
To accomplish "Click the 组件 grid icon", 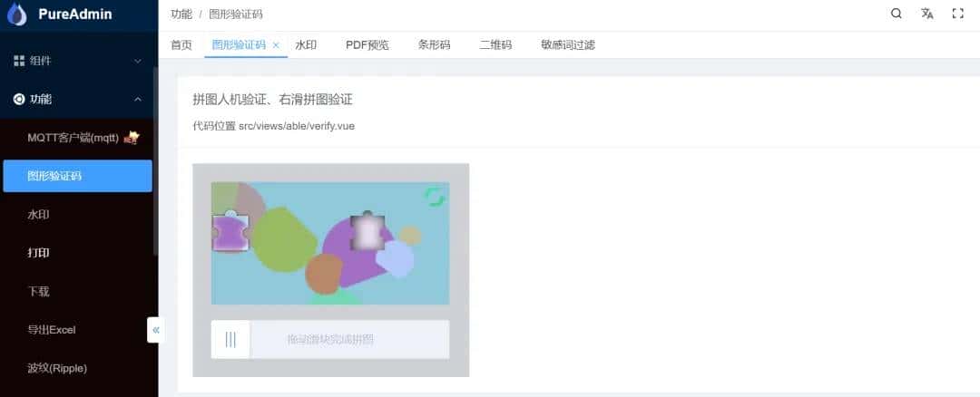I will pos(19,61).
